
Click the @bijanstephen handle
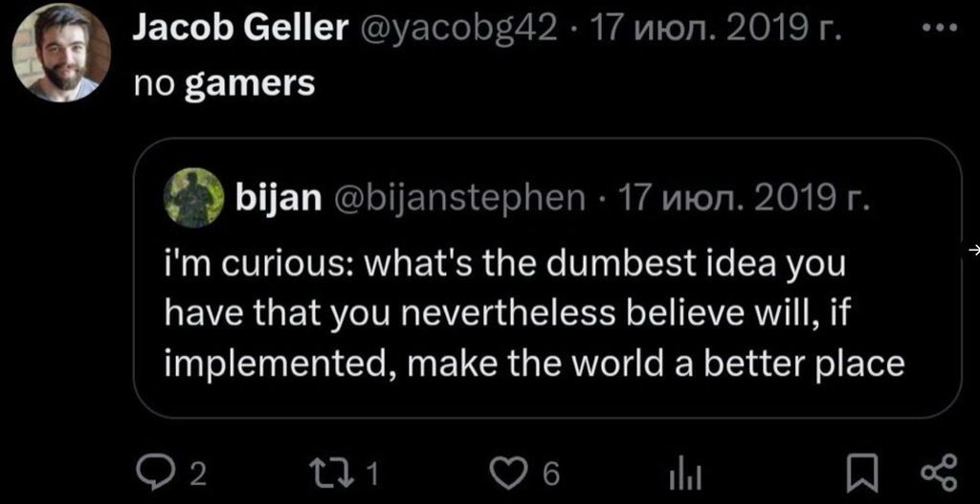pyautogui.click(x=458, y=199)
